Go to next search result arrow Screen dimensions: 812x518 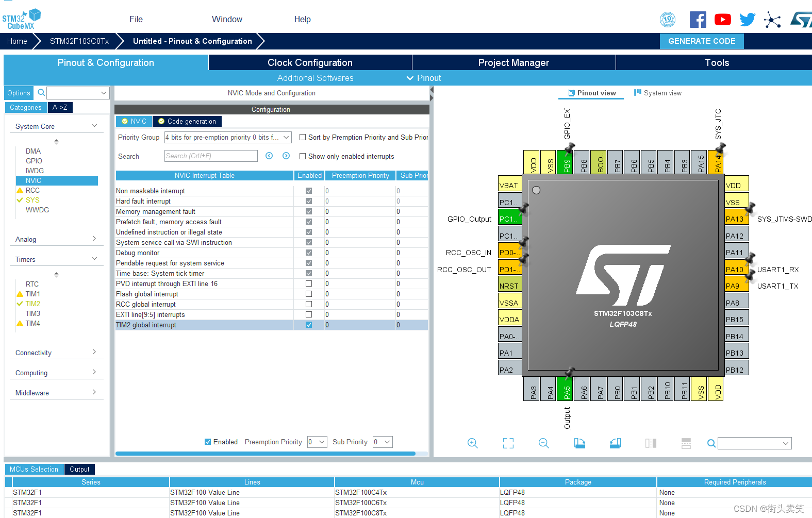(286, 156)
